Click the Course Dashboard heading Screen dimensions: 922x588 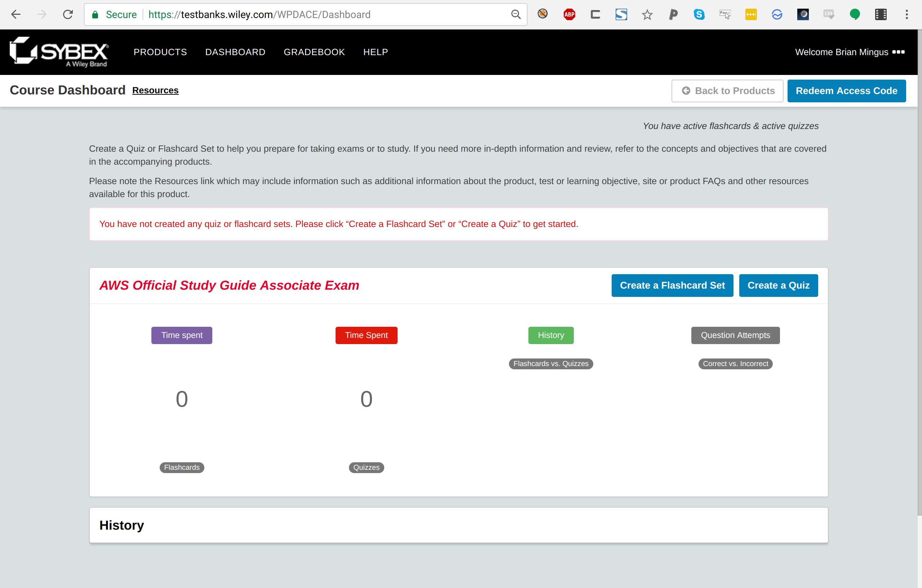67,90
